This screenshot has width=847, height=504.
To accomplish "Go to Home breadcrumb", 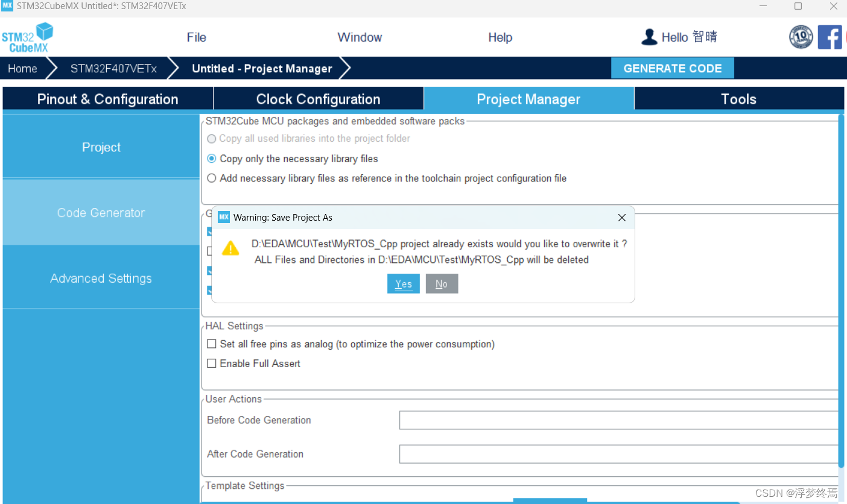I will pyautogui.click(x=22, y=68).
